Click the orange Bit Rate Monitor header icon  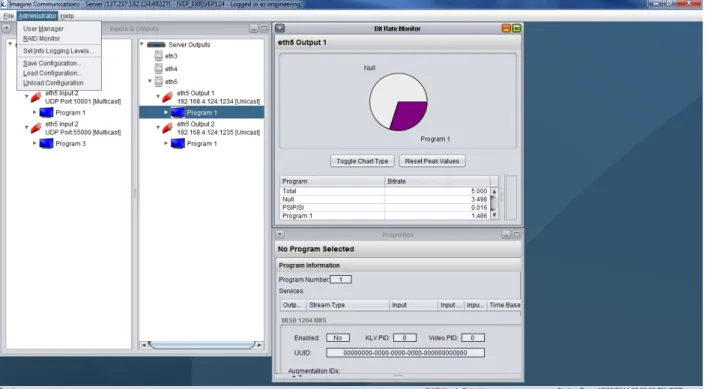[506, 28]
